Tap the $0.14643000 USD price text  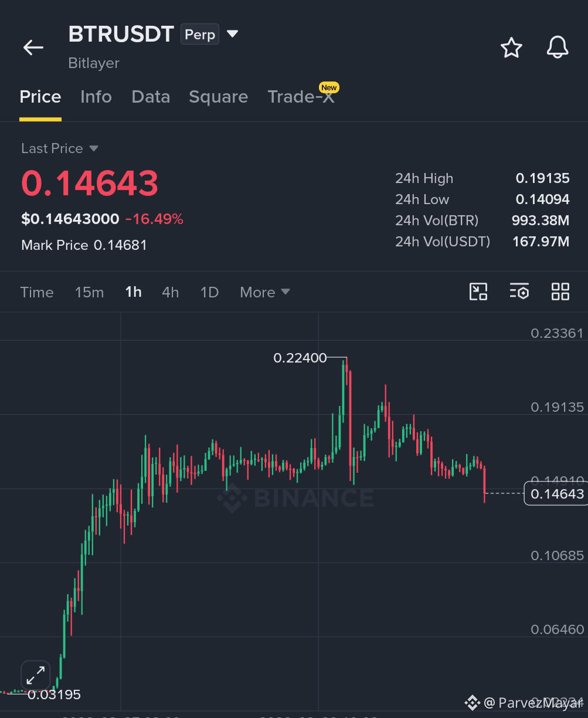pyautogui.click(x=70, y=219)
